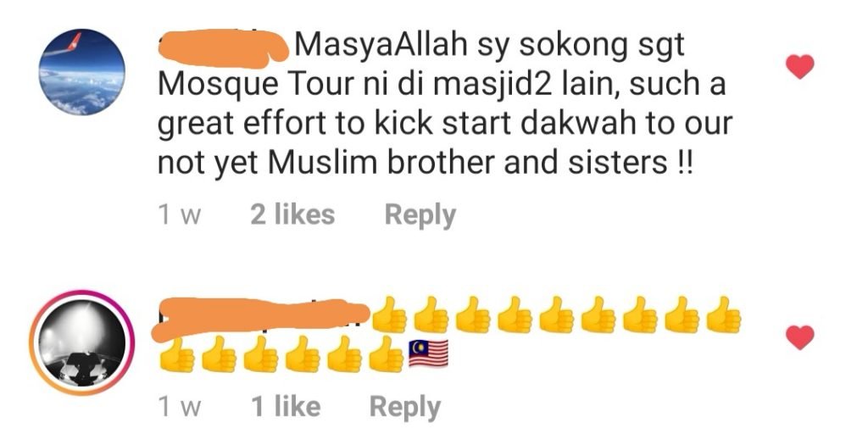Open the airplane wing profile picture
The image size is (868, 434).
(82, 72)
